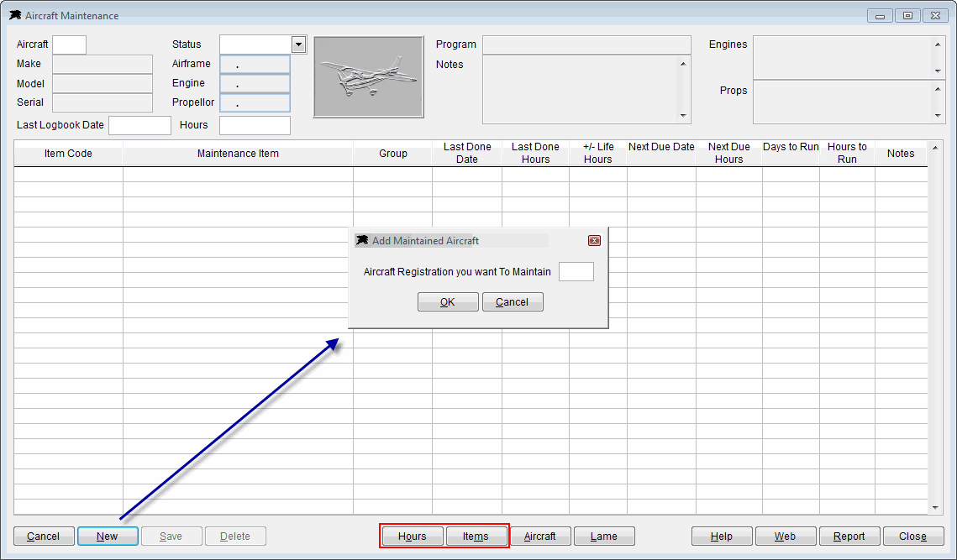Click the aircraft picture thumbnail
Screen dimensions: 957x560
369,77
